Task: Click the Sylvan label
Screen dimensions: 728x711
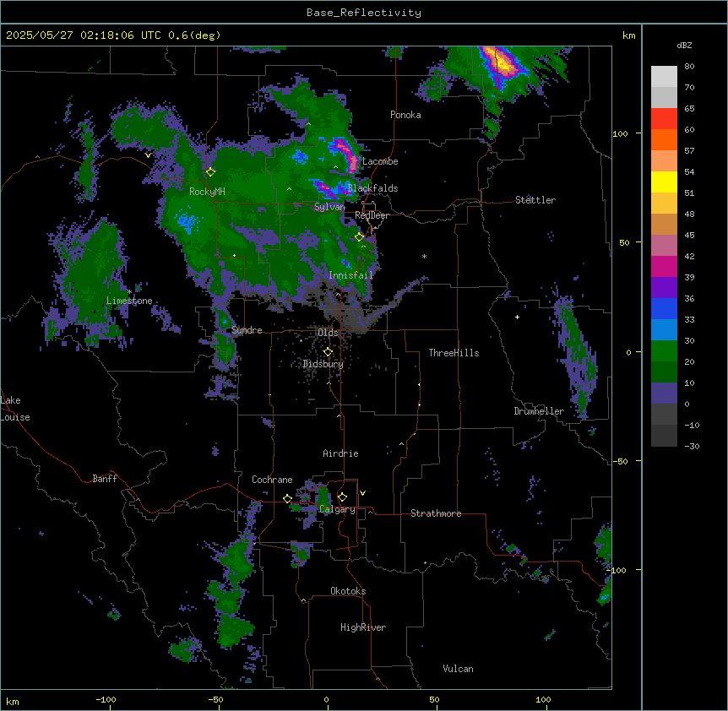Action: [329, 207]
